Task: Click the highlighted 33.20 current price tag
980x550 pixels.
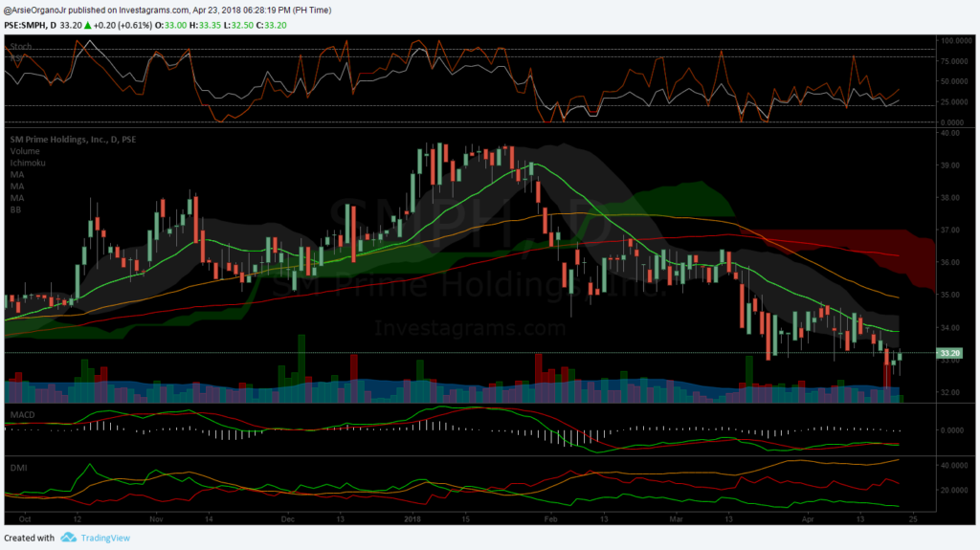Action: click(x=949, y=353)
